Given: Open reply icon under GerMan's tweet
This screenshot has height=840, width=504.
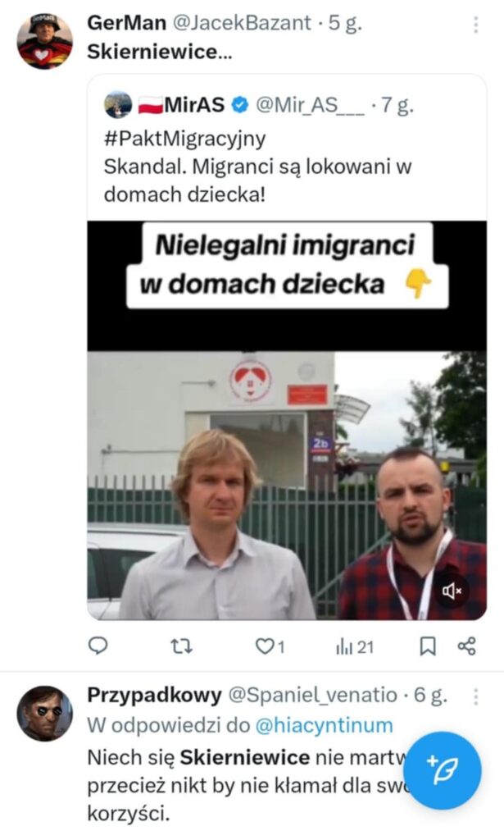Looking at the screenshot, I should [x=98, y=646].
